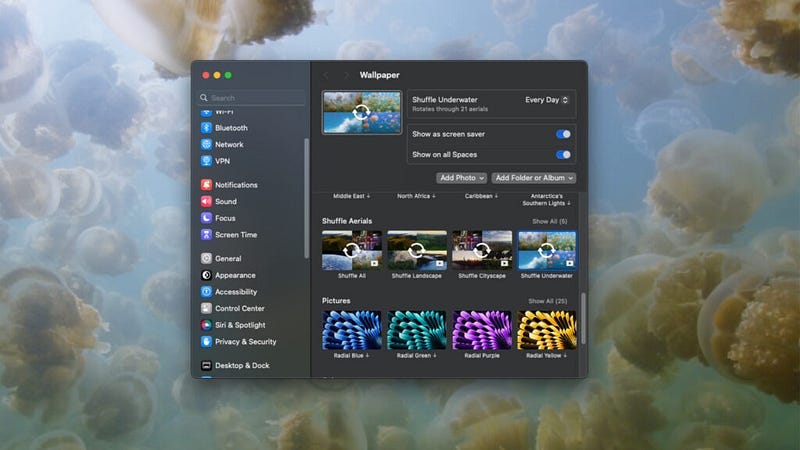The height and width of the screenshot is (450, 800).
Task: Open Accessibility label in sidebar
Action: coord(236,291)
